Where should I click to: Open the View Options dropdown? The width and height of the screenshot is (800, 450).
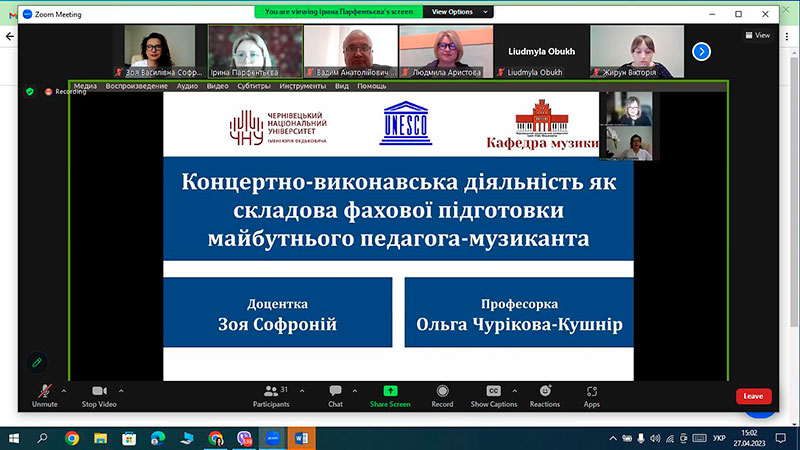[x=458, y=12]
